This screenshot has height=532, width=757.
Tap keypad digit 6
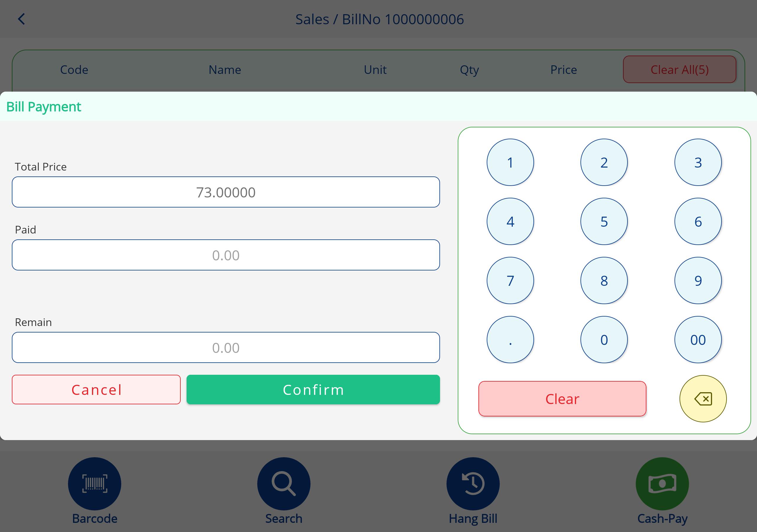coord(698,221)
